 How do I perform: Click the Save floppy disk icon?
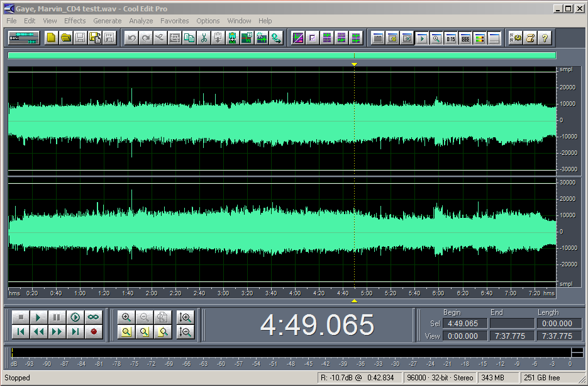(80, 38)
